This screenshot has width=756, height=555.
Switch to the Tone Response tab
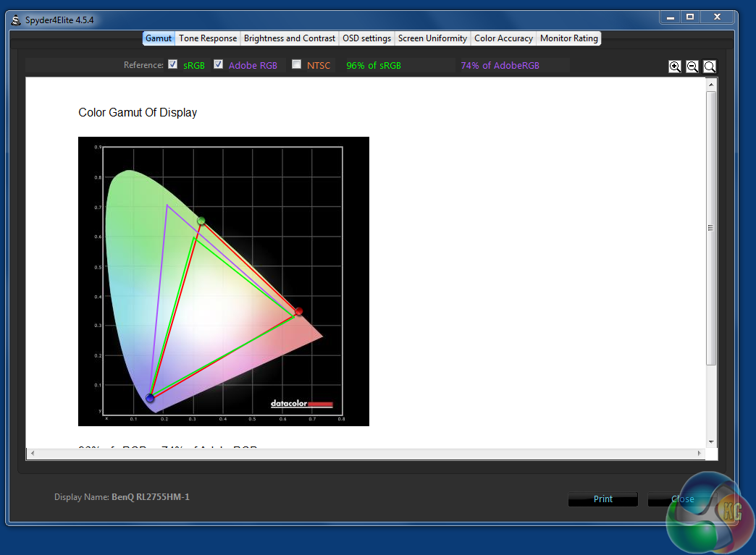click(208, 38)
